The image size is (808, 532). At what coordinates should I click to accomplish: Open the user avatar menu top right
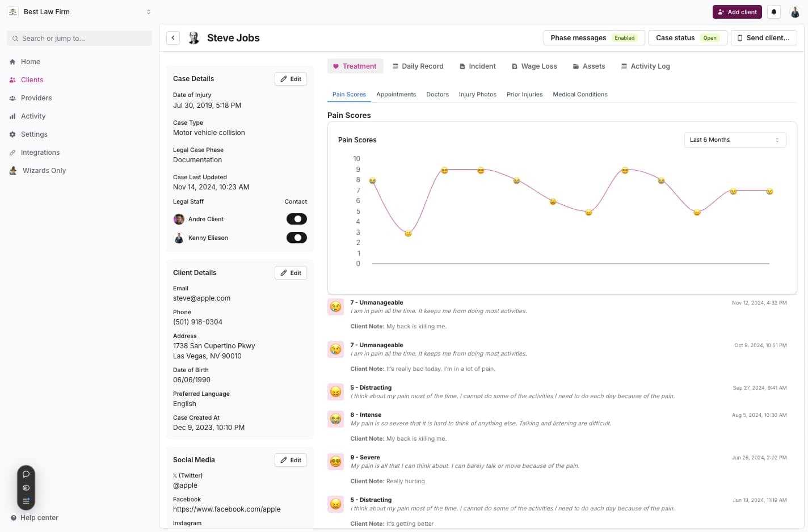[x=794, y=11]
